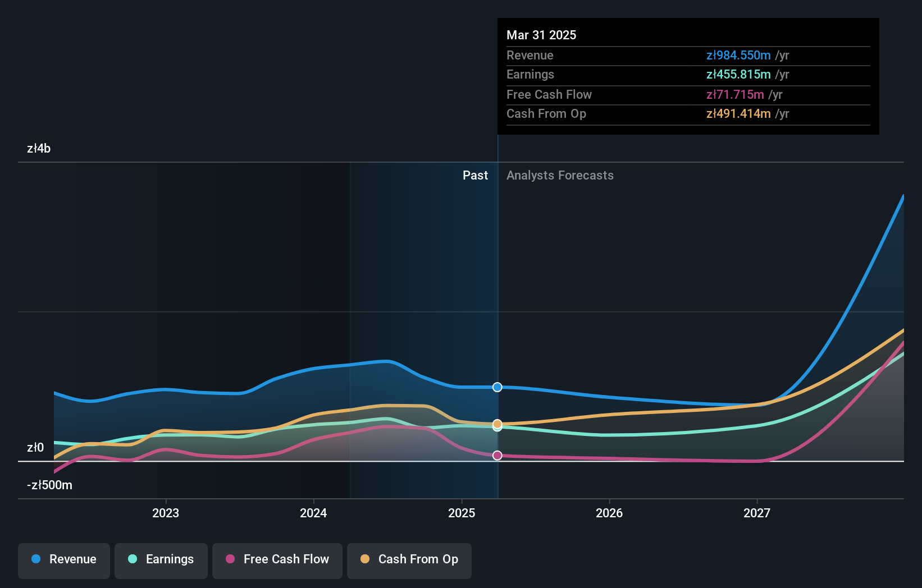Toggle the Cash From Op legend button

pyautogui.click(x=409, y=561)
